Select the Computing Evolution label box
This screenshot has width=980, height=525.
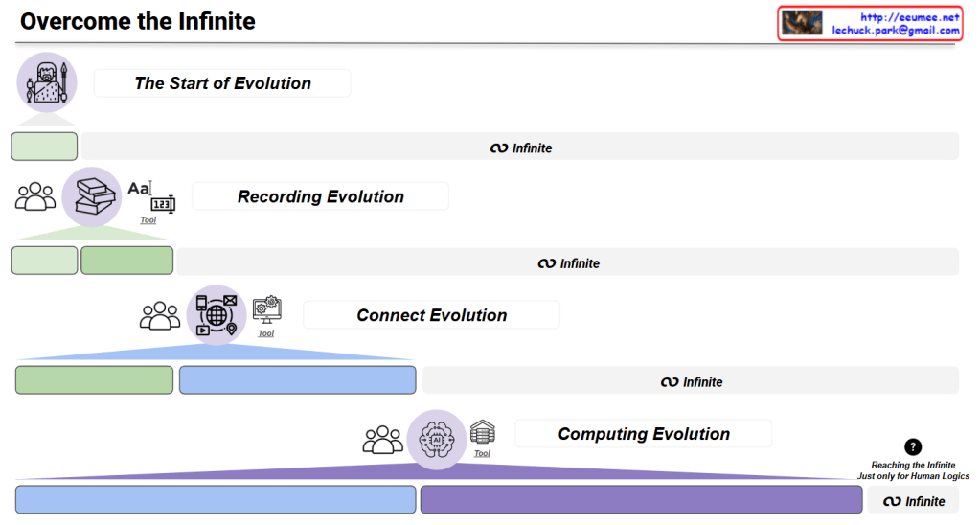pos(643,434)
